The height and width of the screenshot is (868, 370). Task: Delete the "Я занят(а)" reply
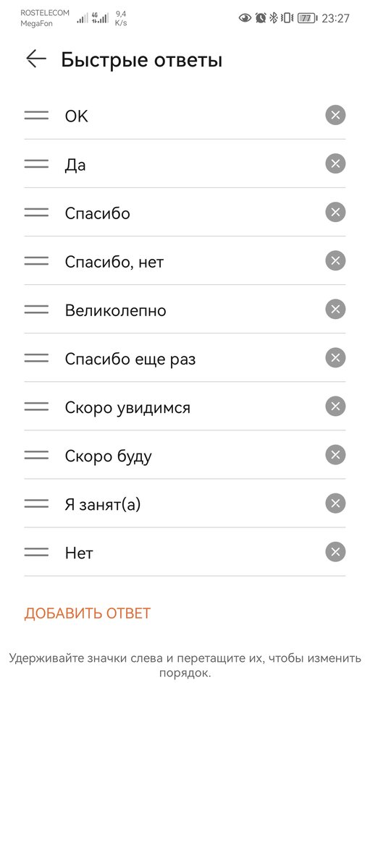coord(335,503)
